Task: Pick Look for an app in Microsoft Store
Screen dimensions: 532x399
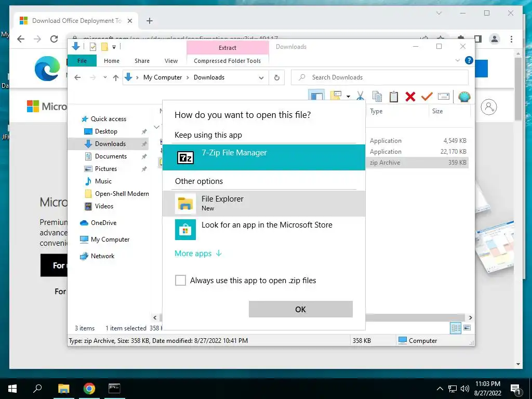Action: [x=264, y=229]
